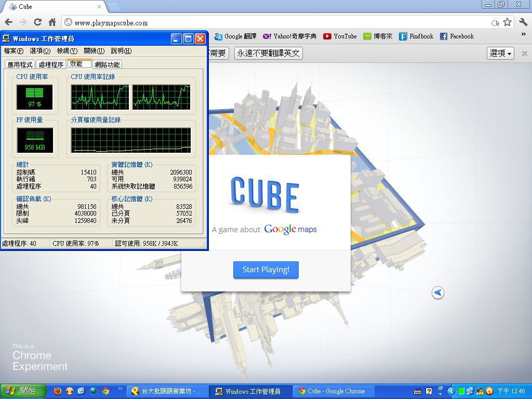This screenshot has width=532, height=399.
Task: Click the first CPU usage history graph
Action: coord(100,97)
